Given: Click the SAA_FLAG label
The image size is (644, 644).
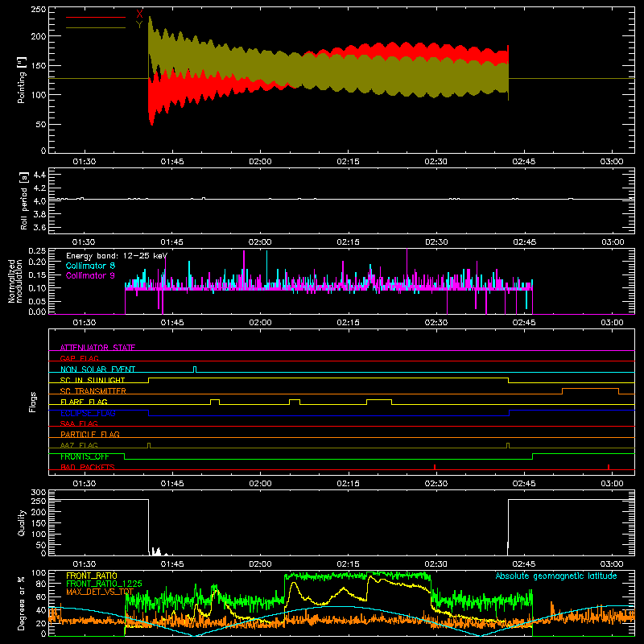Looking at the screenshot, I should pos(79,423).
